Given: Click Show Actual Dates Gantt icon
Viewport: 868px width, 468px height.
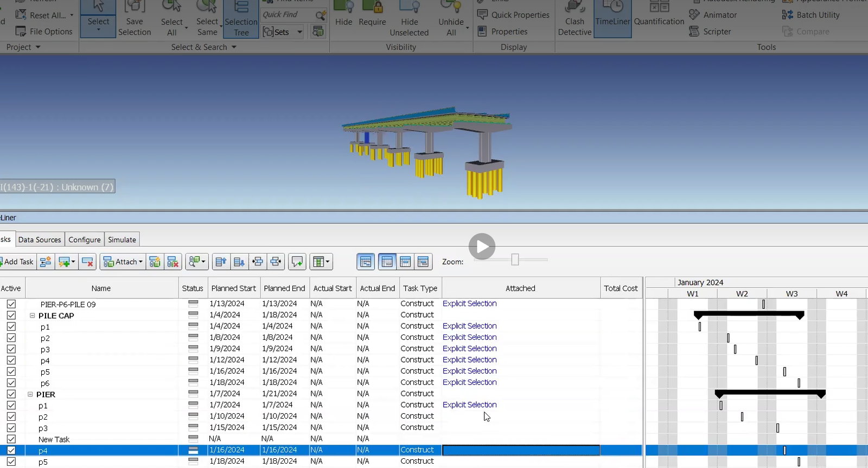Looking at the screenshot, I should click(x=405, y=262).
